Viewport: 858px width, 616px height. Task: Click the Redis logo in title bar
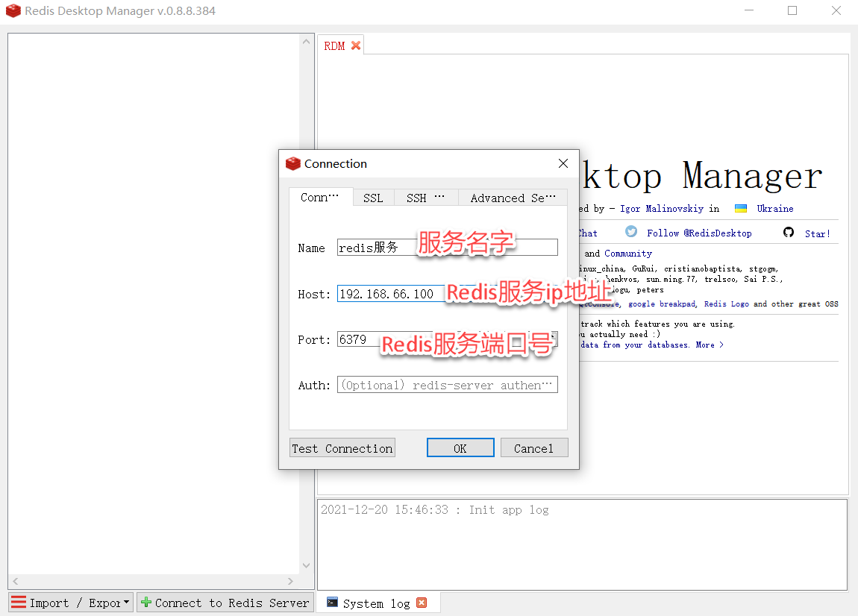pos(13,10)
